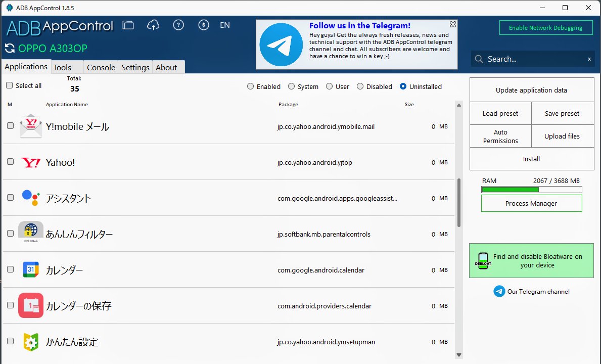Open the file folder icon in header
601x364 pixels.
(x=128, y=25)
